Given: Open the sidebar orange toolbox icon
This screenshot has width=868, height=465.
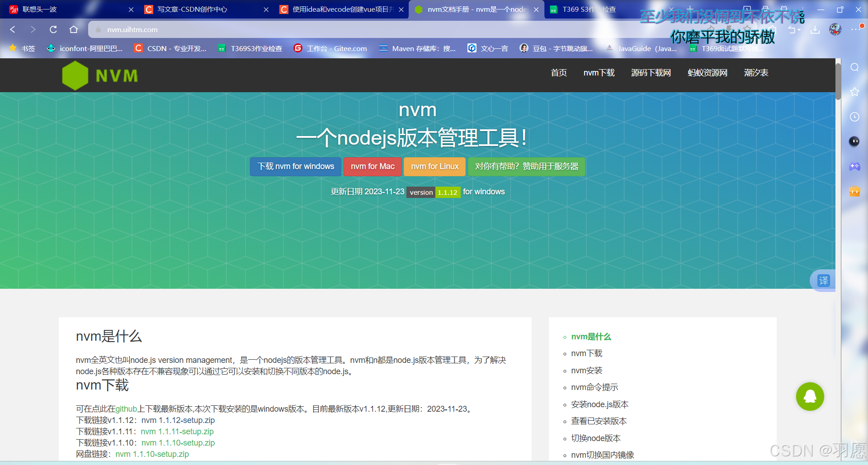Looking at the screenshot, I should (854, 191).
